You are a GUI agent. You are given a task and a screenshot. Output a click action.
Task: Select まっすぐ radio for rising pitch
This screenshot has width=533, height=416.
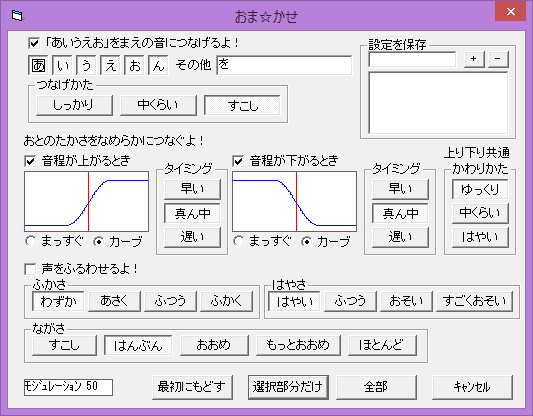(31, 241)
